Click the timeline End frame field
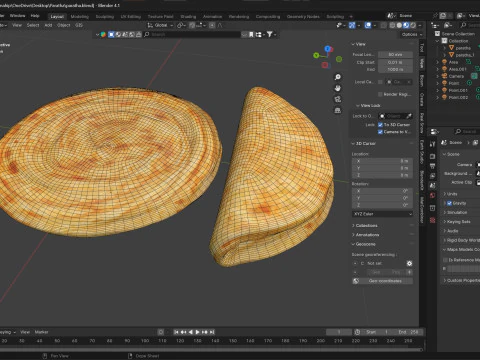480x360 pixels. 408,332
